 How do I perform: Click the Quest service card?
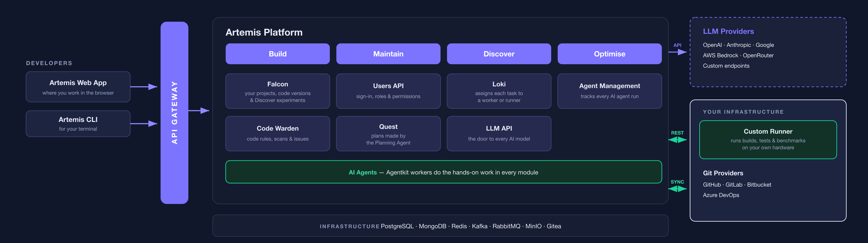(x=388, y=133)
